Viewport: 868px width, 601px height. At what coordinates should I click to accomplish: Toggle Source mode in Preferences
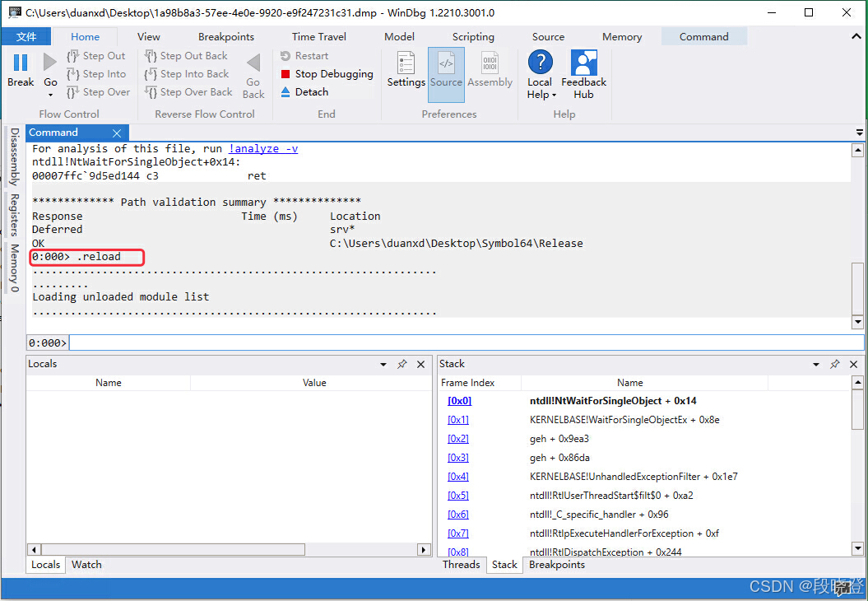(x=446, y=74)
